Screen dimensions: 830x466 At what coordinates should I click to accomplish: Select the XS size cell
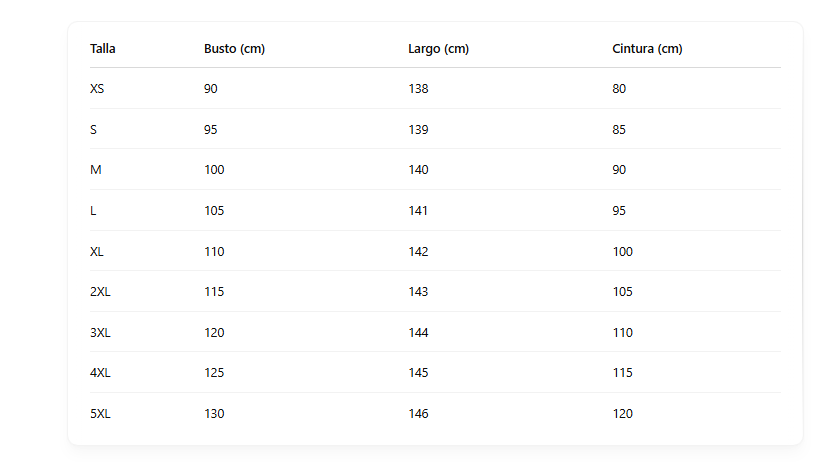point(97,89)
